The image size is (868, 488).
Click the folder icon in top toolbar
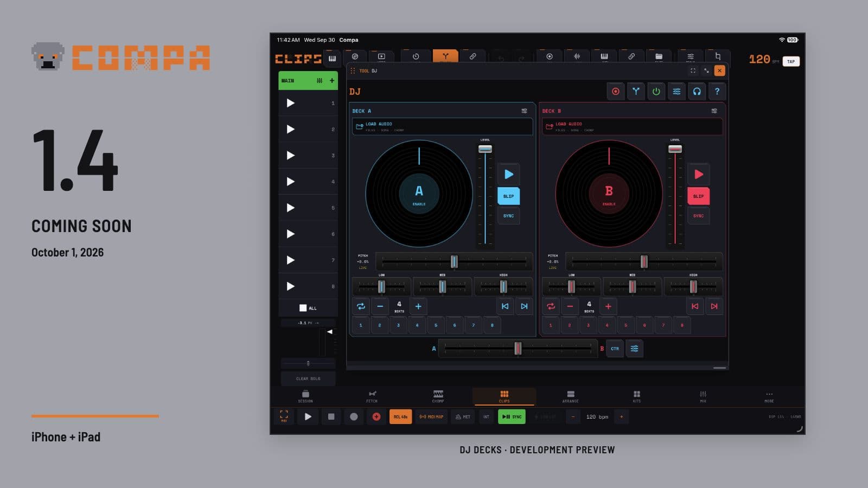659,56
